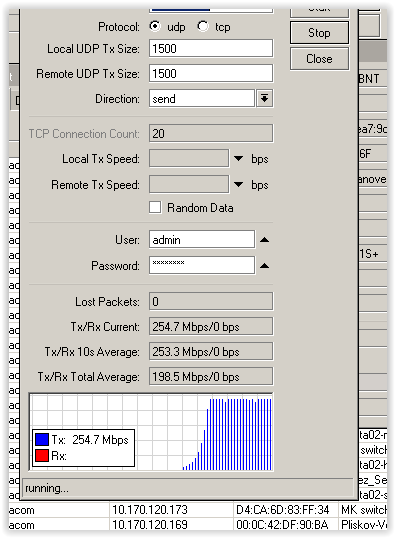Click the Tx/Rx Total Average value 198.5 Mbps
395x538 pixels.
(x=211, y=377)
